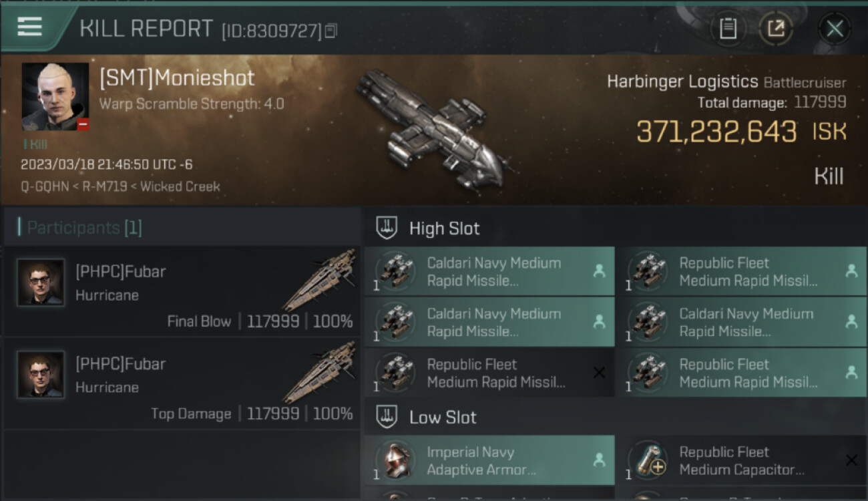Click the clipboard notes icon

(x=728, y=29)
